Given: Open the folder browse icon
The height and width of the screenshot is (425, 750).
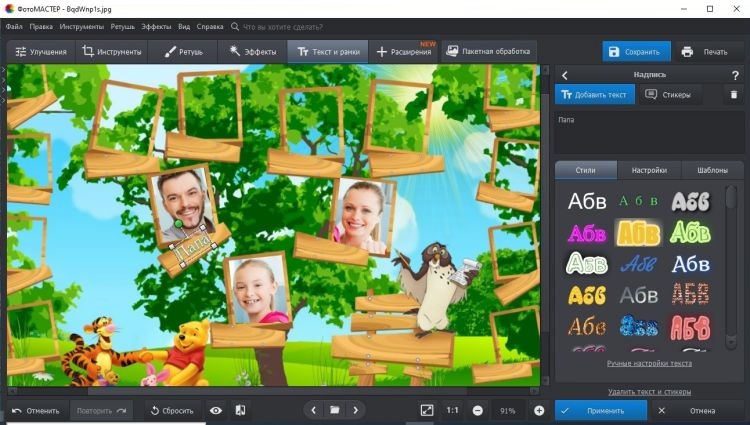Looking at the screenshot, I should (335, 410).
